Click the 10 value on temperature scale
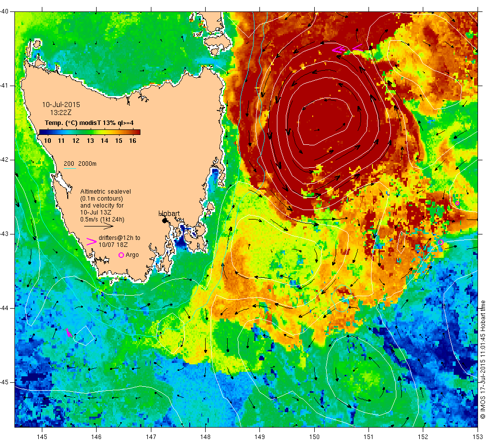Image resolution: width=488 pixels, height=448 pixels. [47, 140]
